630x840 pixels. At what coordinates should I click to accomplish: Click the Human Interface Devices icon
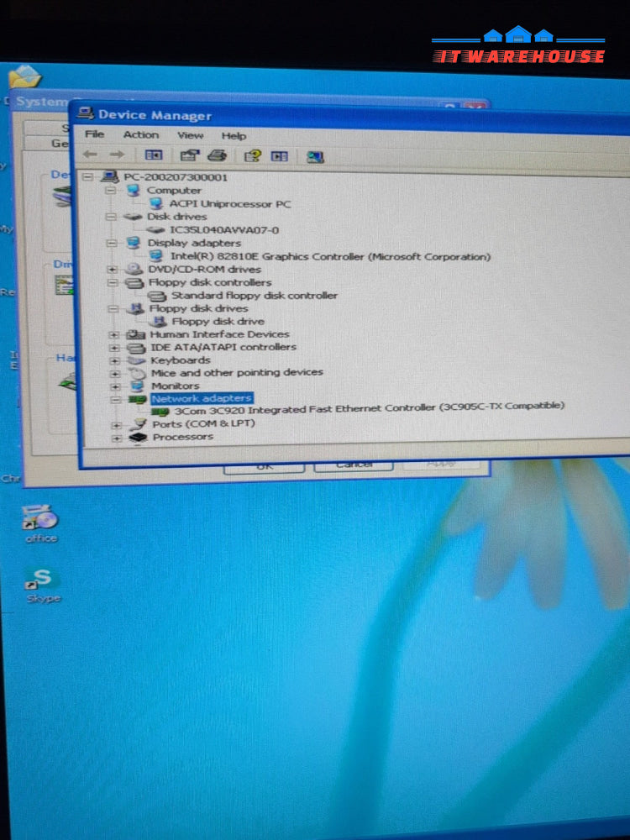135,334
